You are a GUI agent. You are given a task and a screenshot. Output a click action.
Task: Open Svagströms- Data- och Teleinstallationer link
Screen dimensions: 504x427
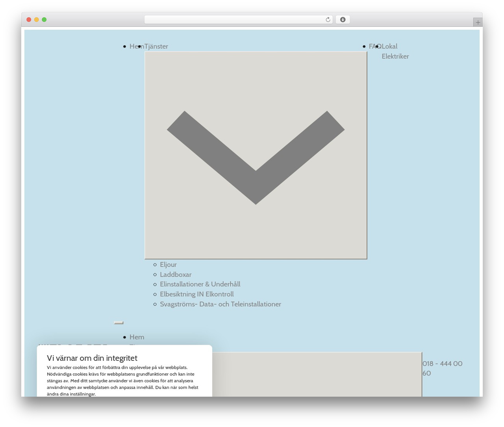pyautogui.click(x=220, y=304)
